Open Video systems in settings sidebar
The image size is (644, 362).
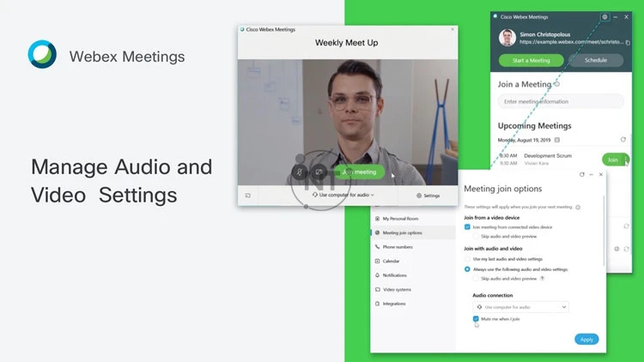(397, 290)
